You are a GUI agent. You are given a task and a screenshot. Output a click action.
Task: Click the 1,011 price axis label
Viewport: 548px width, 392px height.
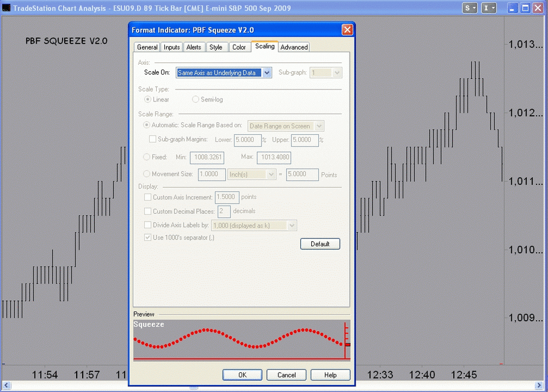(526, 181)
